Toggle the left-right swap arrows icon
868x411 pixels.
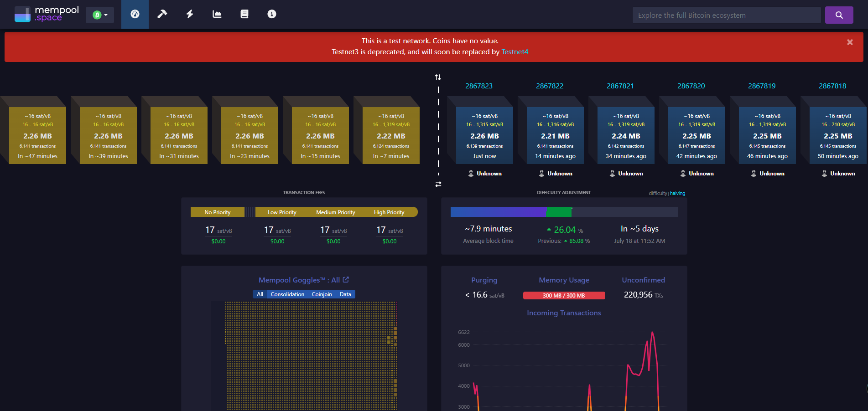click(x=438, y=185)
